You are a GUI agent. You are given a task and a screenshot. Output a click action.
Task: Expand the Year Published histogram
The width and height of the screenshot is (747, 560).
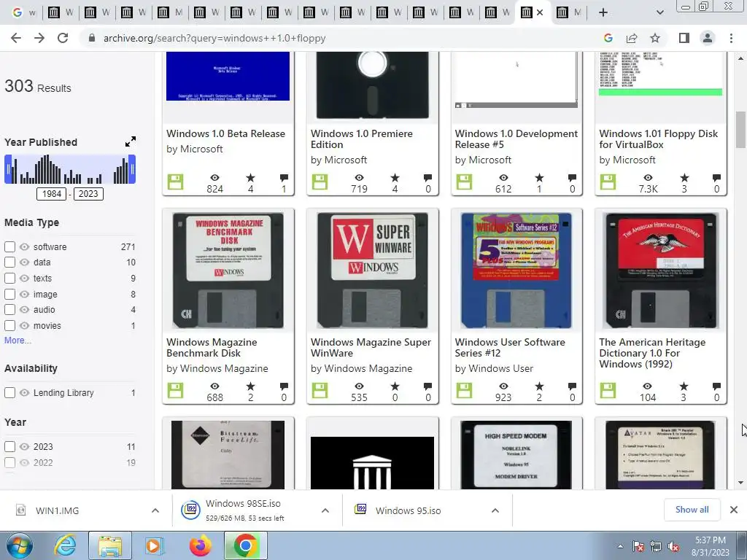click(131, 141)
